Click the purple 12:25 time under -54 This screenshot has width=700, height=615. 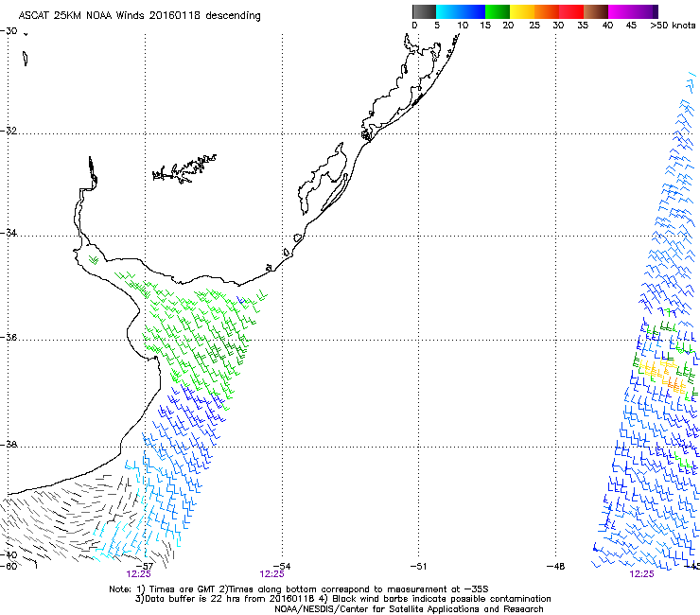[271, 574]
